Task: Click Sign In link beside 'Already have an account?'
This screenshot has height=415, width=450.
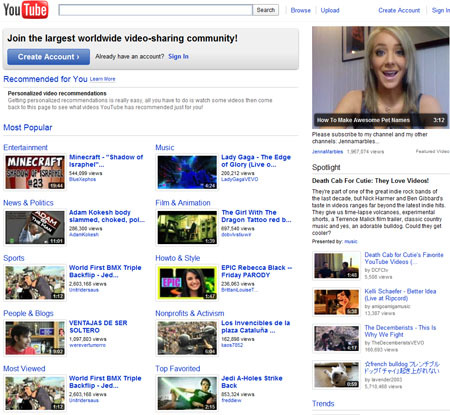Action: 178,57
